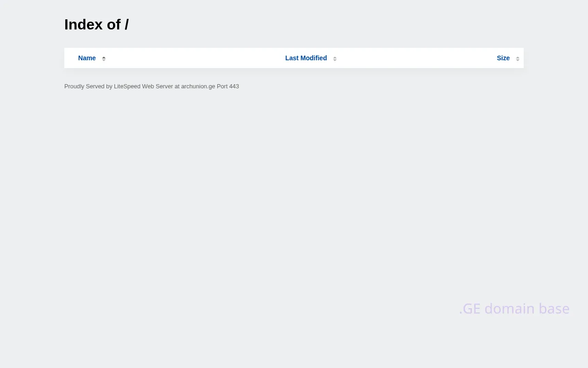
Task: Select the up arrow next to Size
Action: 518,57
